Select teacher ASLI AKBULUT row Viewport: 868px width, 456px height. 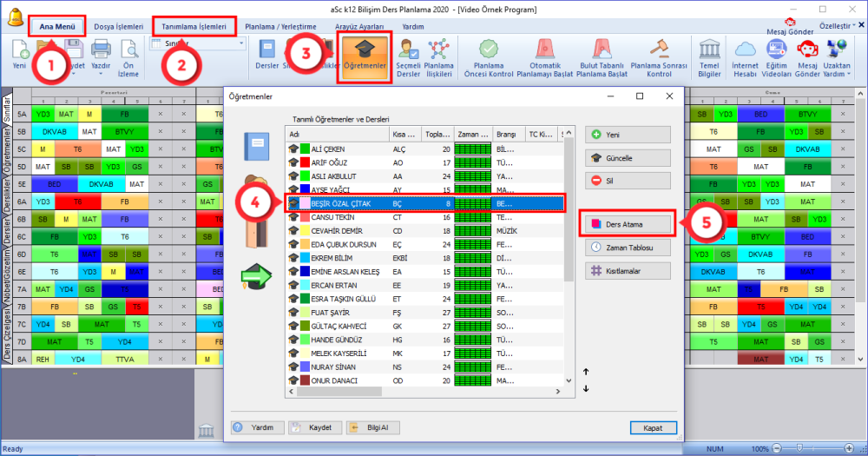point(424,176)
